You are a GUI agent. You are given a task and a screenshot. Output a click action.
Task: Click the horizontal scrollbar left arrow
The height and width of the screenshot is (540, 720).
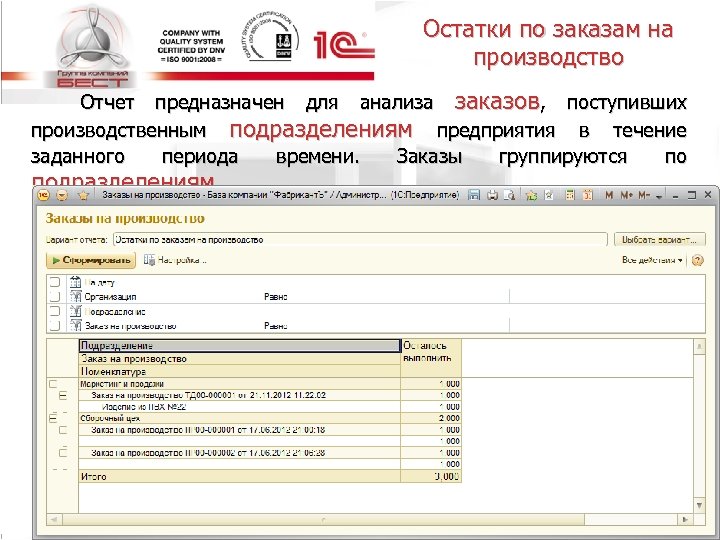tap(54, 519)
